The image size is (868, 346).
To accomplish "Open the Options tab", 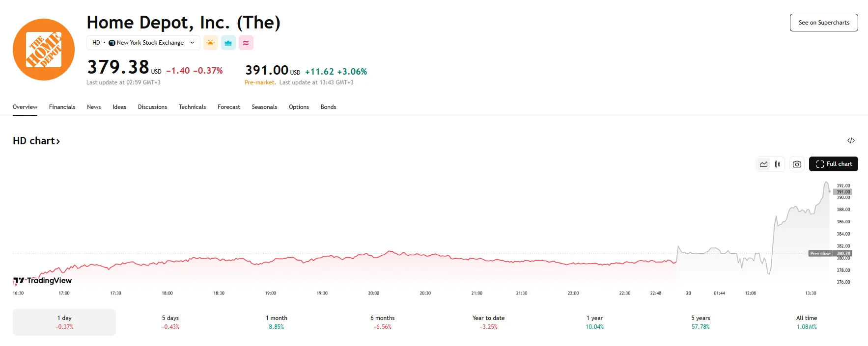I will pos(299,107).
